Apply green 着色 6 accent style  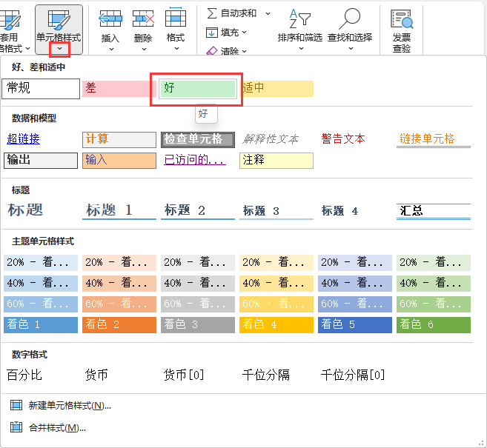coord(434,325)
